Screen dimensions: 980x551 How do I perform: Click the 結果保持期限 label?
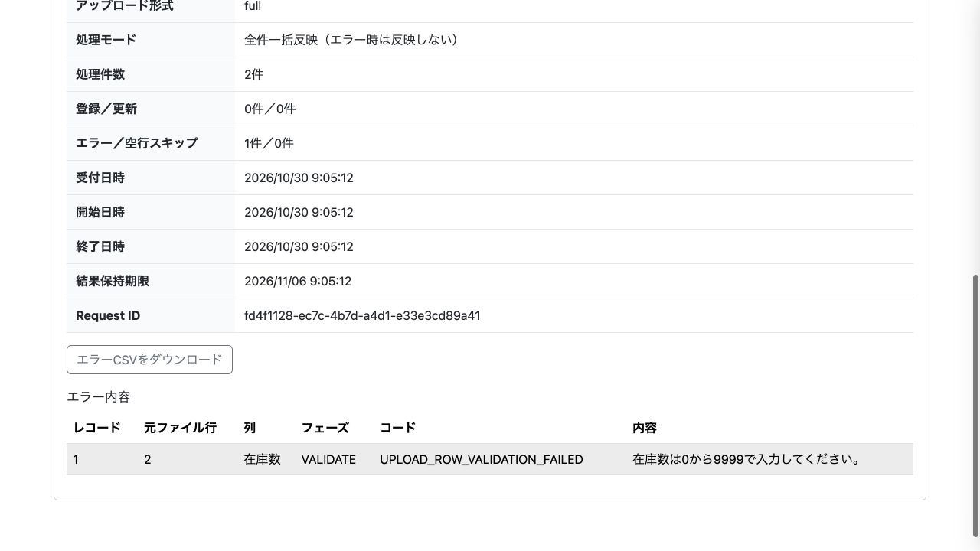[x=113, y=281]
